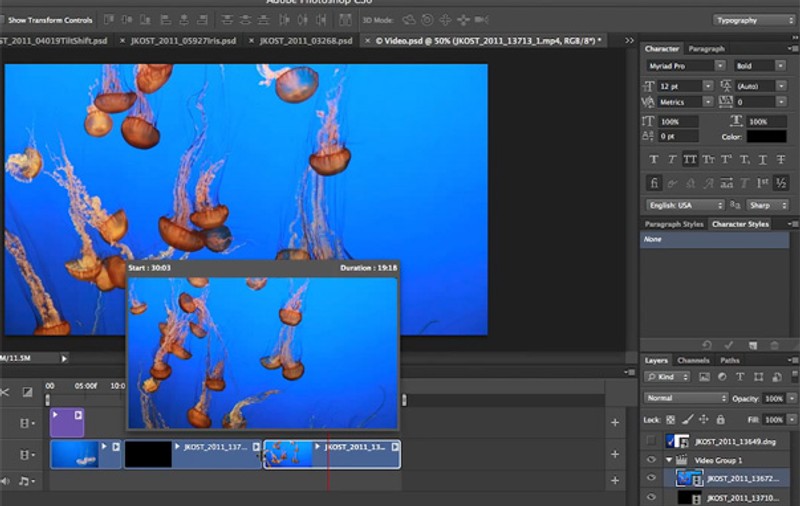Click the Faux Bold button in Character panel
Viewport: 800px width, 506px height.
(x=654, y=160)
